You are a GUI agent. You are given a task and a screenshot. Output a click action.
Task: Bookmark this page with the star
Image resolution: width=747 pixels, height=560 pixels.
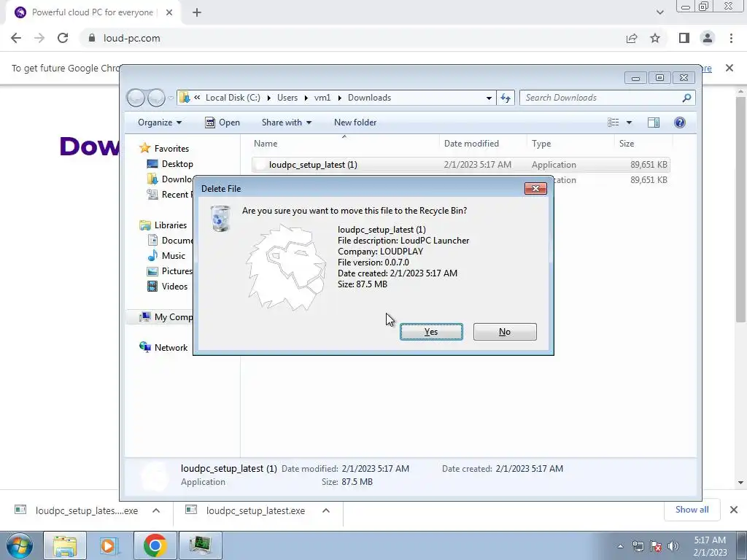tap(655, 38)
